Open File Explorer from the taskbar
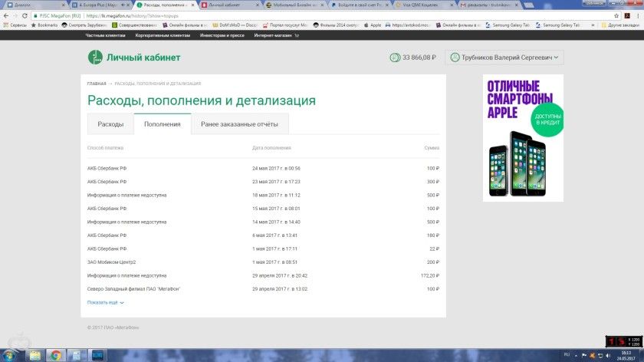Image resolution: width=644 pixels, height=362 pixels. click(x=35, y=355)
